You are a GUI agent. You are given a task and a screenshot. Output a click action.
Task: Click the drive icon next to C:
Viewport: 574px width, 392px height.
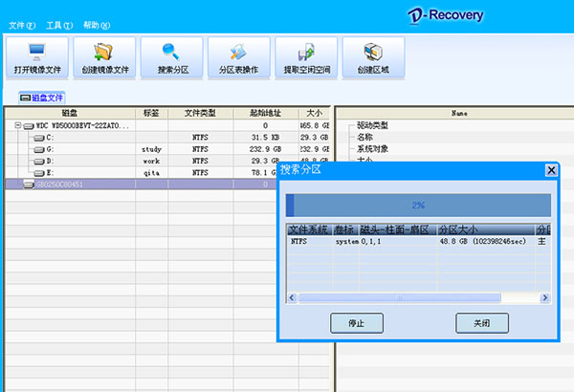(39, 138)
